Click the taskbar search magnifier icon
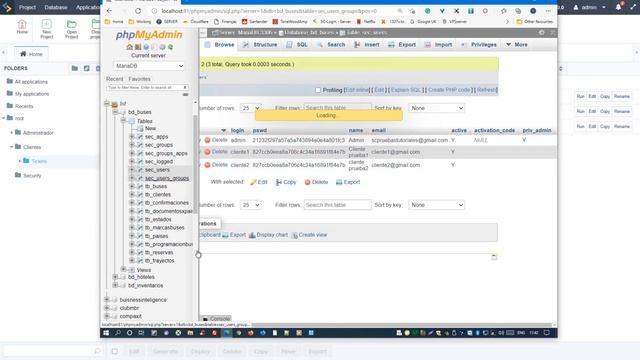 pos(118,333)
